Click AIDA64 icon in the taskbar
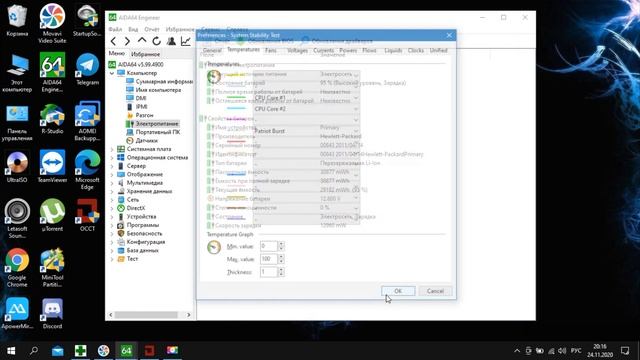The image size is (640, 360). (126, 350)
